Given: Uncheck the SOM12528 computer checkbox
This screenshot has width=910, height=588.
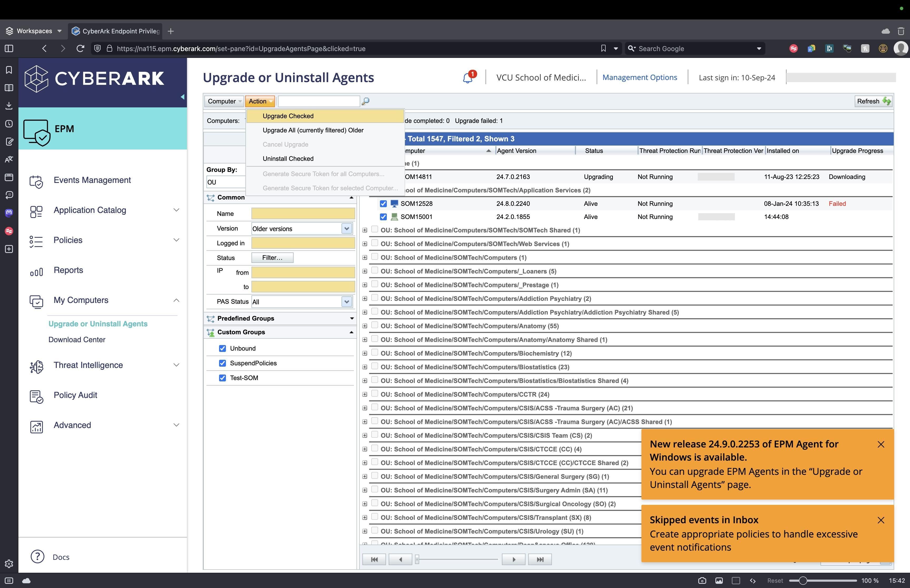Looking at the screenshot, I should 383,203.
